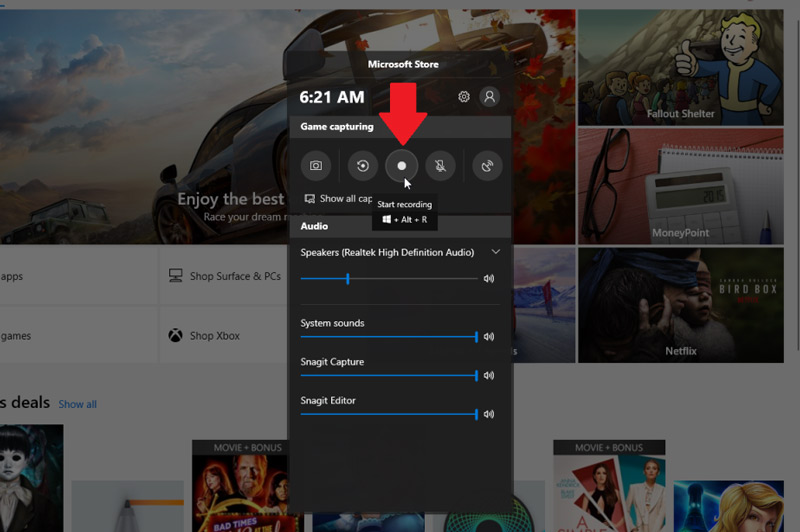Click the 6:21 AM clock text
Image resolution: width=800 pixels, height=532 pixels.
coord(332,97)
